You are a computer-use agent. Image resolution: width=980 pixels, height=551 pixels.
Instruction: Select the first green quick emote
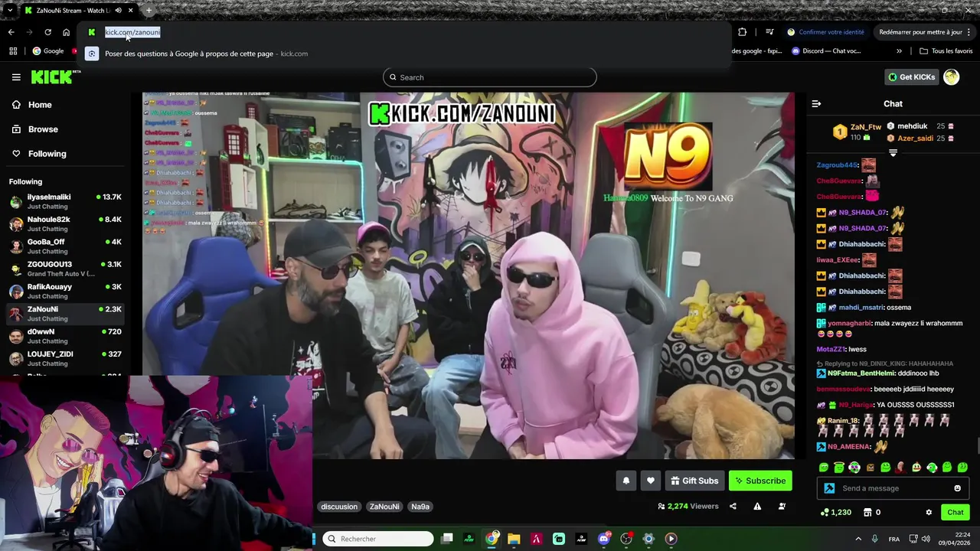pyautogui.click(x=824, y=467)
